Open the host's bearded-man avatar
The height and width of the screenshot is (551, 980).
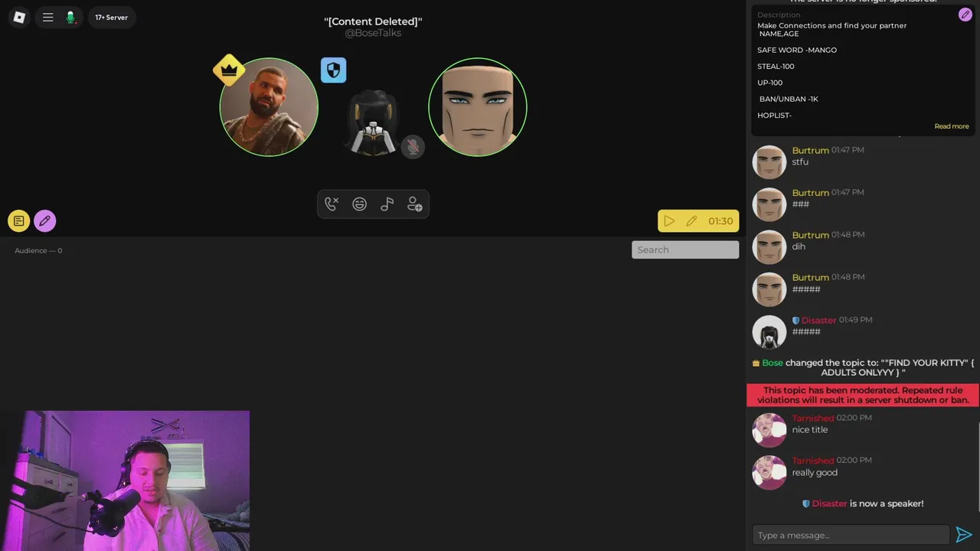pos(269,107)
